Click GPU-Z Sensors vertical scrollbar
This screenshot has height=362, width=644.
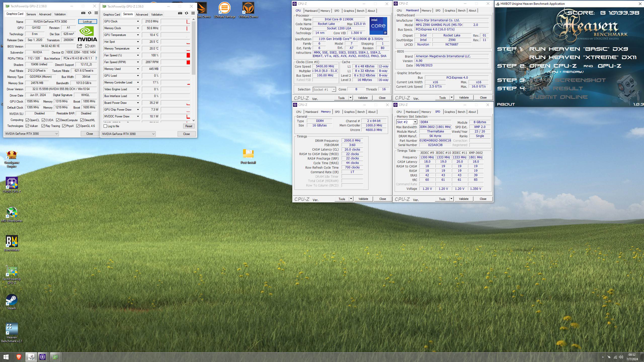[193, 48]
